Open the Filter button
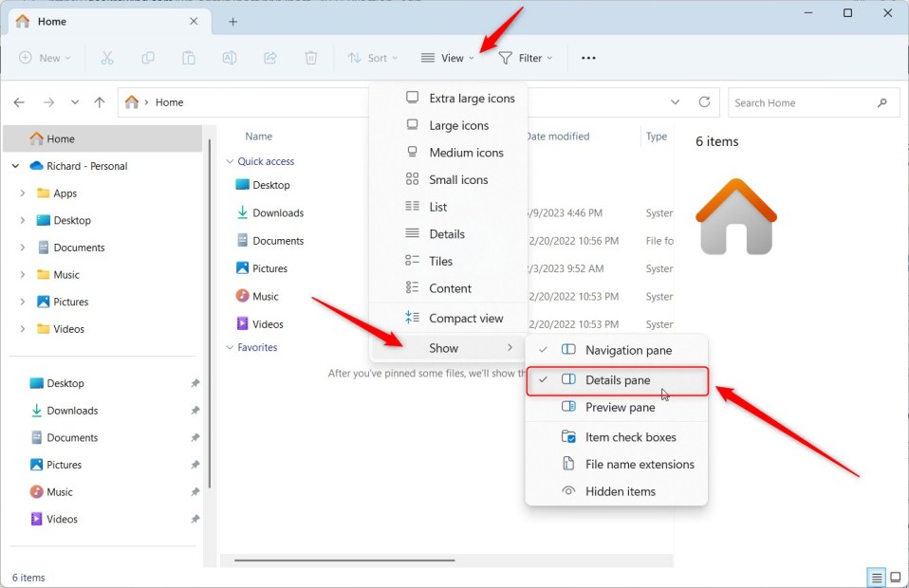 (527, 58)
